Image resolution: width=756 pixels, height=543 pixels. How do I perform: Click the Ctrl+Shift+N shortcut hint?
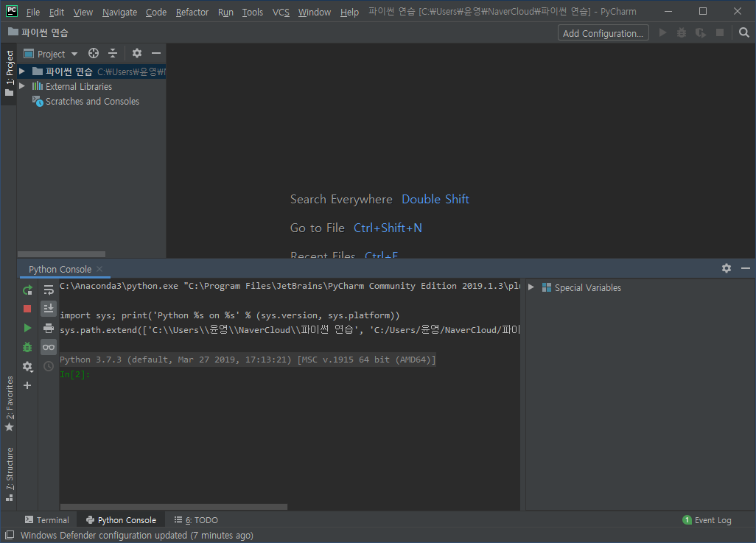tap(388, 228)
